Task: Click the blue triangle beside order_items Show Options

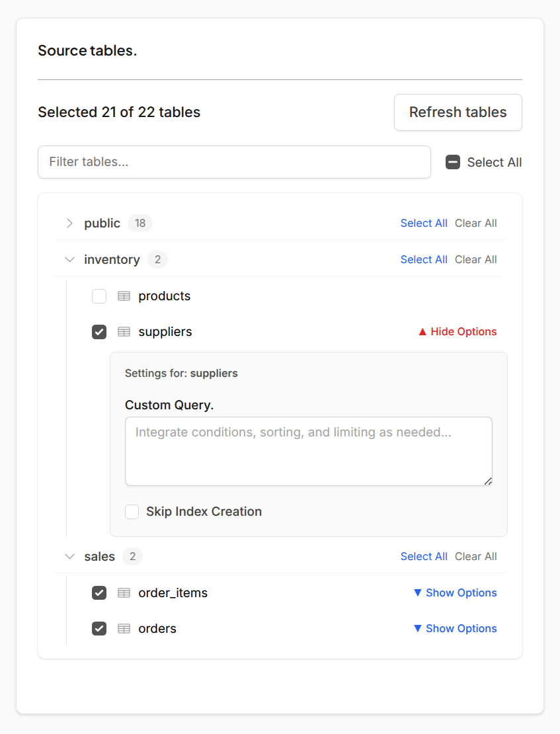Action: (x=418, y=592)
